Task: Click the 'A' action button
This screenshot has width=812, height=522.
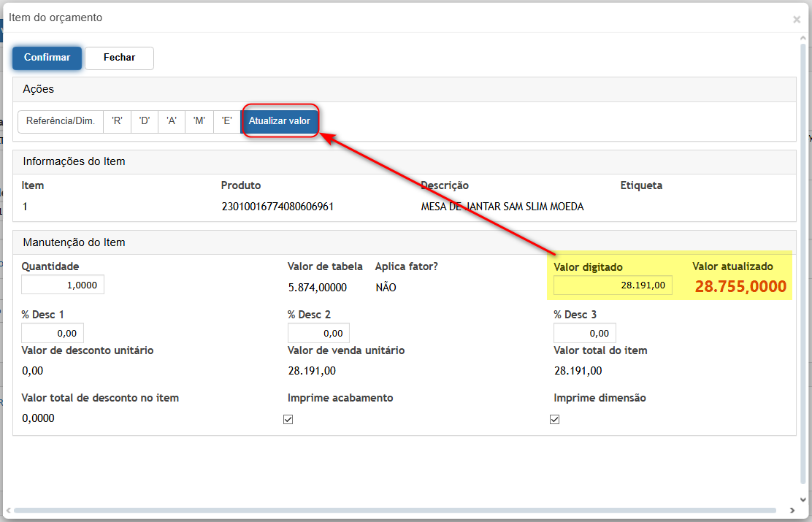Action: tap(172, 121)
